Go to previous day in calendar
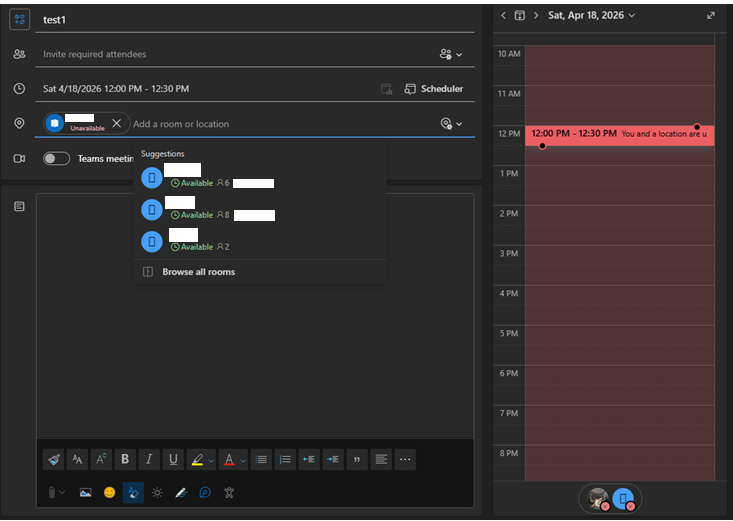This screenshot has width=733, height=521. (503, 15)
